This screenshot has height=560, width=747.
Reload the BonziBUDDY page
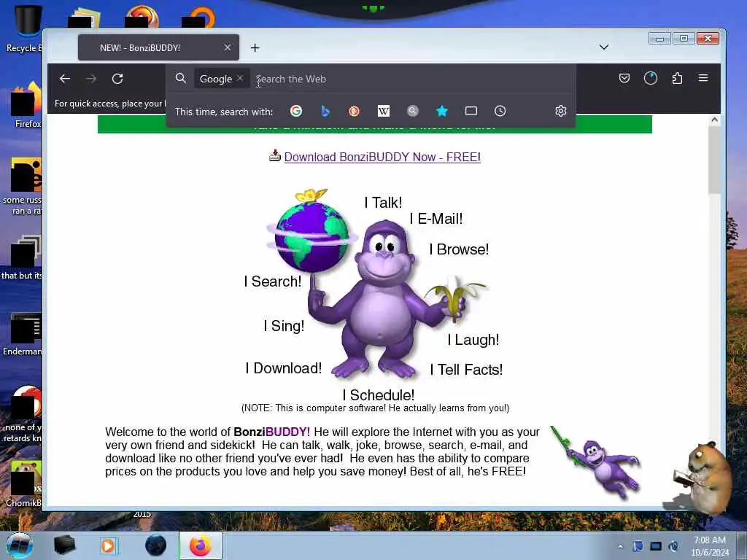click(x=117, y=79)
